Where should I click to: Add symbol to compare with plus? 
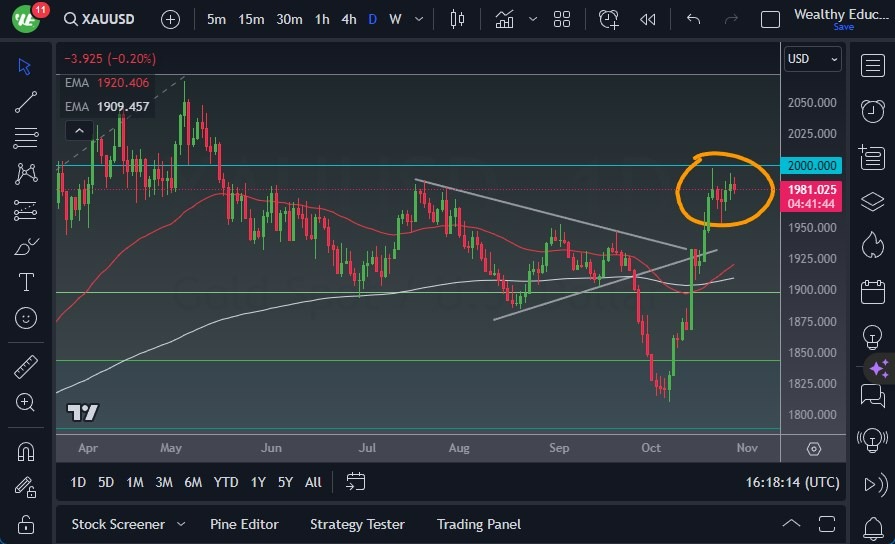(170, 19)
